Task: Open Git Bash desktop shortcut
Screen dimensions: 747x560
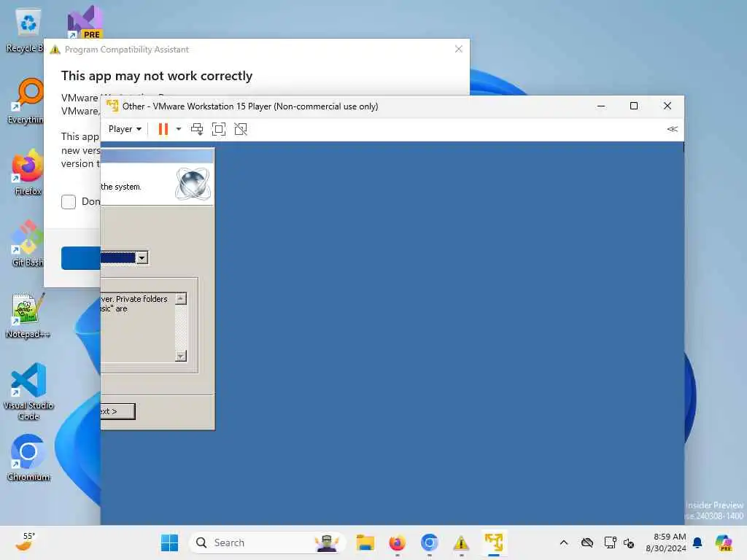Action: pyautogui.click(x=28, y=244)
